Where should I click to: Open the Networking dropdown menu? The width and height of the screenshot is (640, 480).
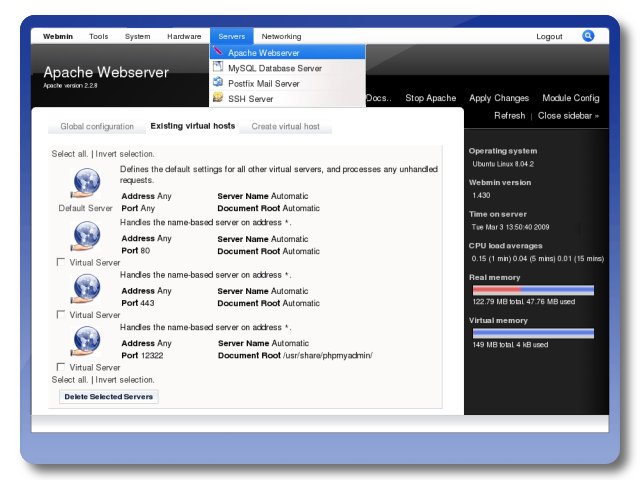coord(281,36)
